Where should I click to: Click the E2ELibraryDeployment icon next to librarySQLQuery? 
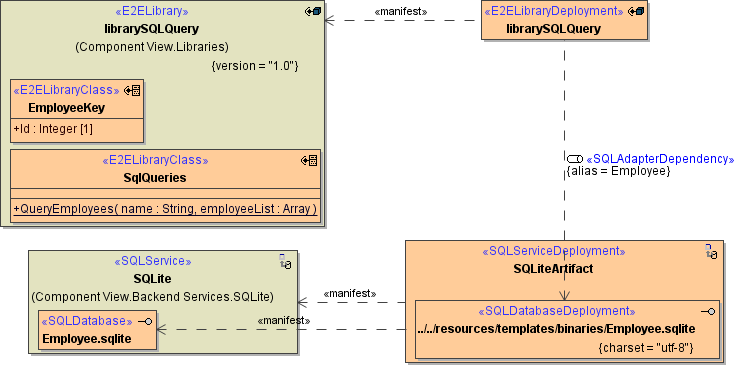(637, 11)
